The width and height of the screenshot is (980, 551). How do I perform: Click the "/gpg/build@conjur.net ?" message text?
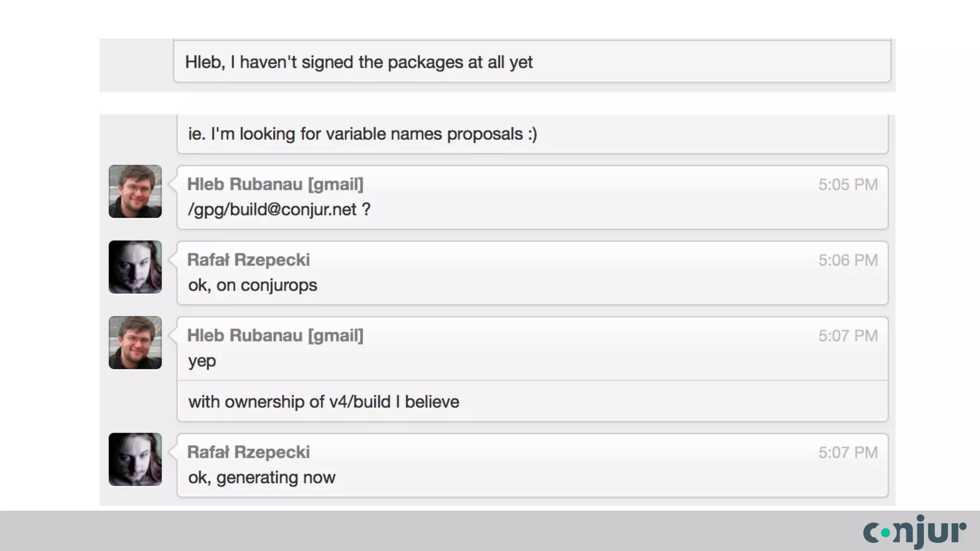[279, 209]
